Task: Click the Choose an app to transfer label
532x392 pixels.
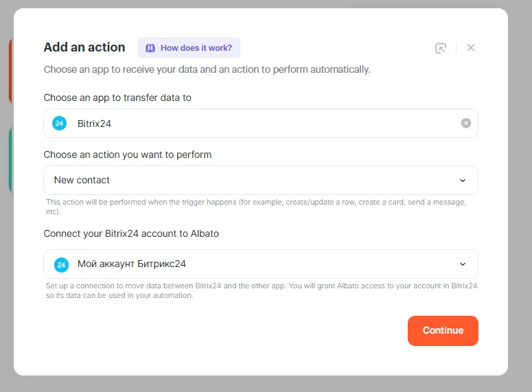Action: [x=117, y=97]
